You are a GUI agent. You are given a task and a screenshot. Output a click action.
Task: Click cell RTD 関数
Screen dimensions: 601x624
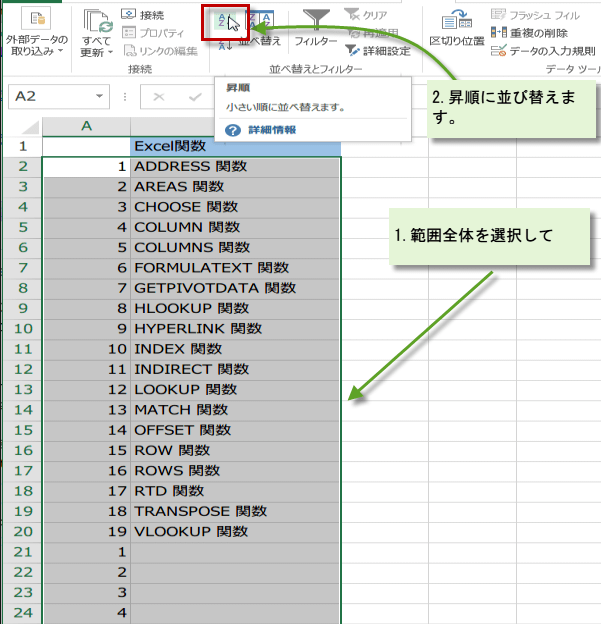click(x=235, y=491)
